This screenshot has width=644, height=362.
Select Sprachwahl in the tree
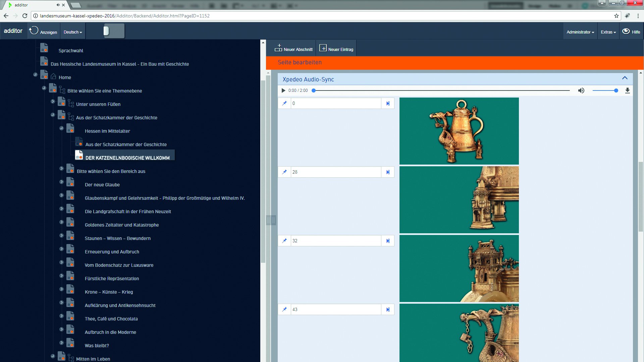coord(71,51)
